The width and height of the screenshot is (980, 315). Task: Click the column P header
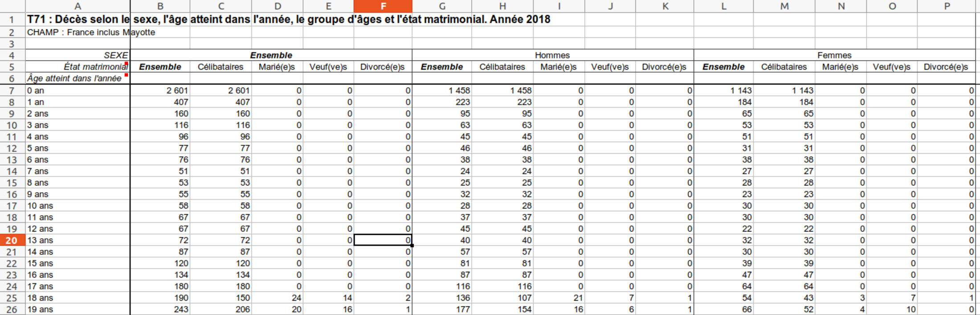coord(947,6)
